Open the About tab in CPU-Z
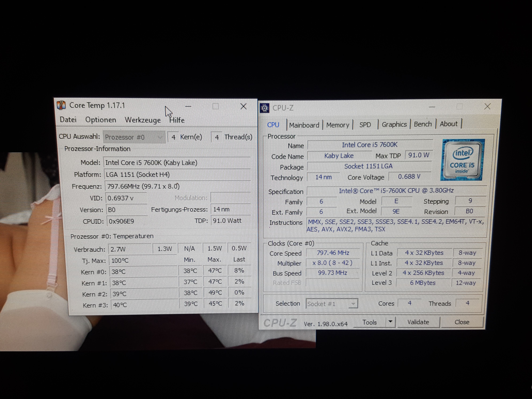Screen dimensions: 532x399 449,124
